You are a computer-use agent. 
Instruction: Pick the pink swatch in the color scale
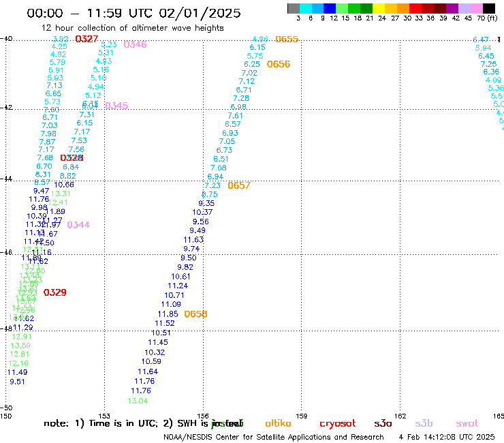[477, 8]
